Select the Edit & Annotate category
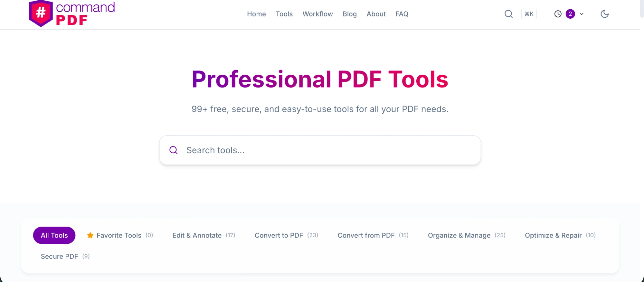The height and width of the screenshot is (282, 644). tap(204, 235)
